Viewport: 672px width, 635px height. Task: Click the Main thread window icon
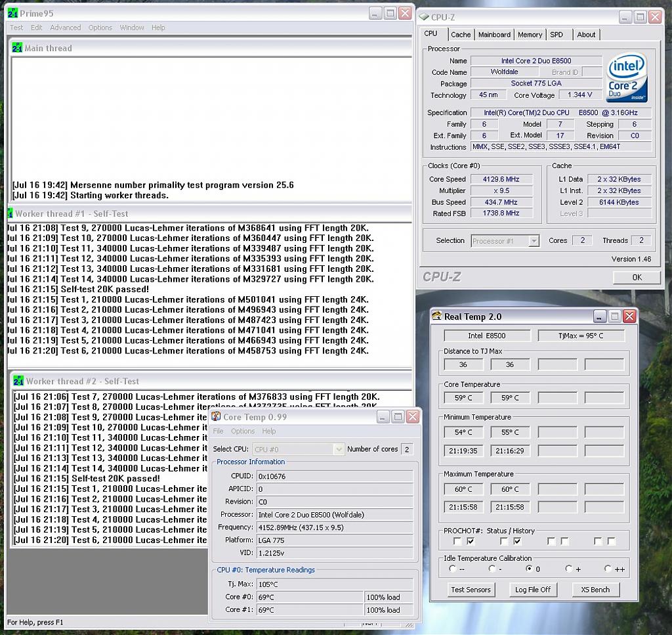[x=18, y=48]
